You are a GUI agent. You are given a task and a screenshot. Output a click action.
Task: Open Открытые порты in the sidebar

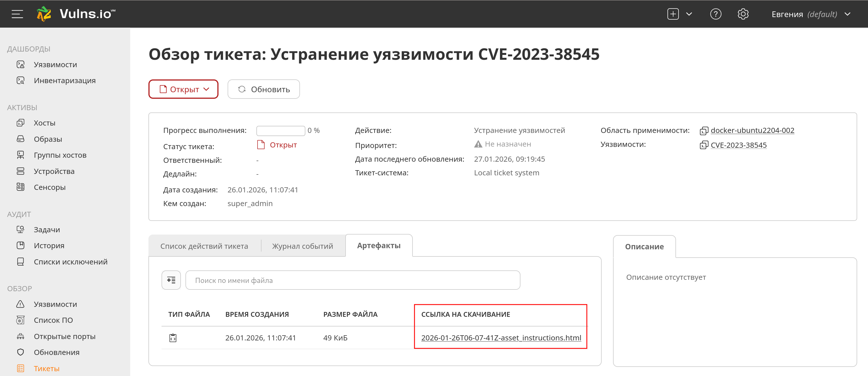click(64, 336)
